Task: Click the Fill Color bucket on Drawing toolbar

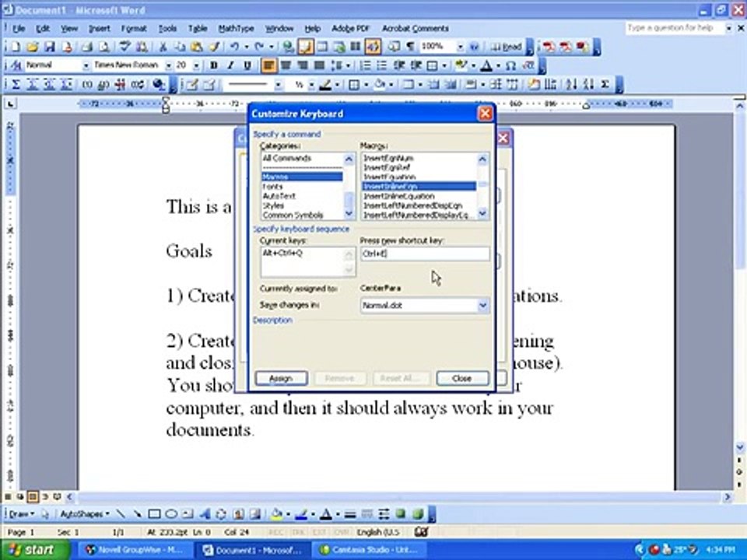Action: [x=275, y=514]
